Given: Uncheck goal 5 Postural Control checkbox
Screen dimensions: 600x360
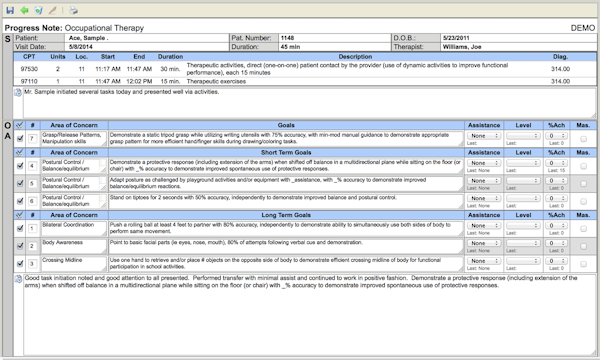Looking at the screenshot, I should (x=20, y=183).
